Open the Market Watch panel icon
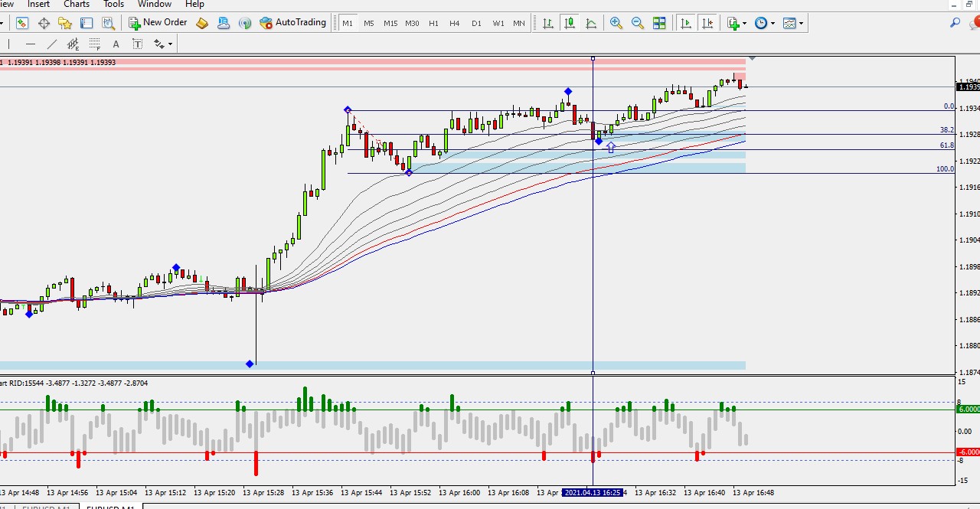 point(21,23)
